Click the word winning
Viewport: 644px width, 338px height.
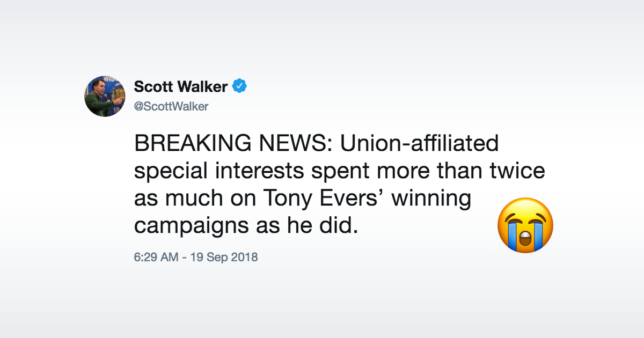(x=431, y=199)
